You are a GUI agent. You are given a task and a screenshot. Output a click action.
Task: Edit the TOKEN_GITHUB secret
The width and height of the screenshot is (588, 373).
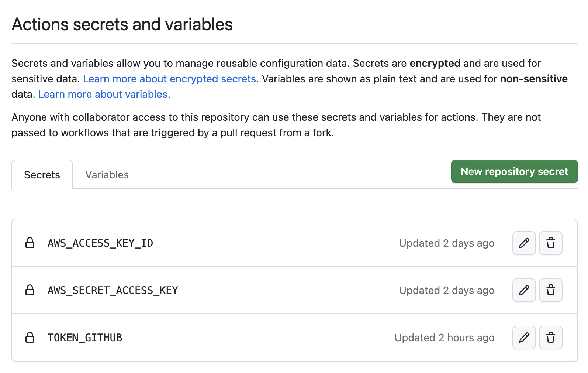[524, 338]
